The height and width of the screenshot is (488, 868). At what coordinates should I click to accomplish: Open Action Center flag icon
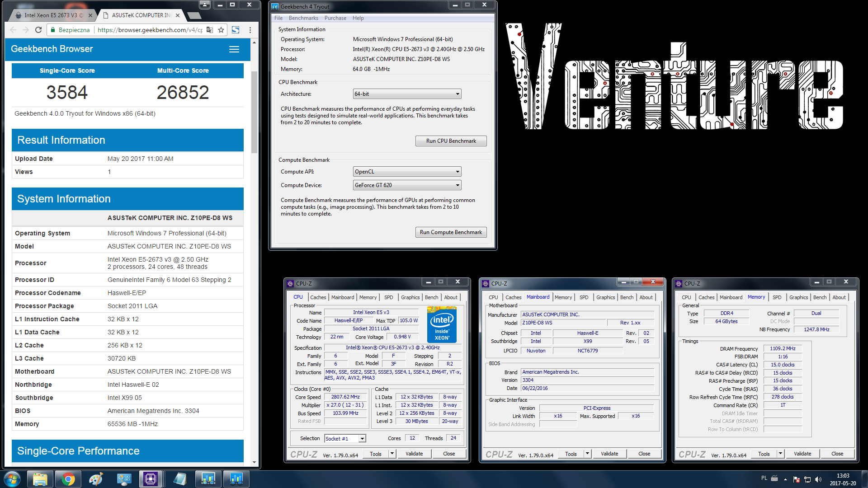[797, 479]
